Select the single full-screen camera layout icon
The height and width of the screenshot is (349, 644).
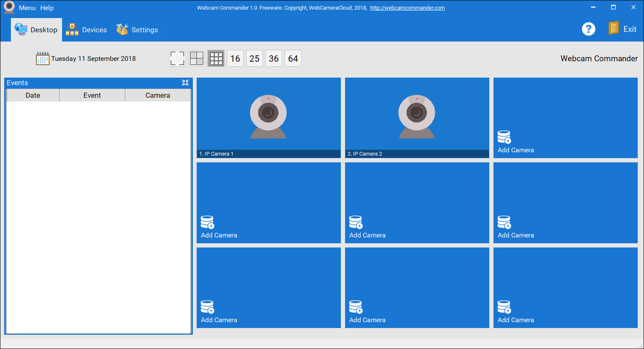pos(177,58)
